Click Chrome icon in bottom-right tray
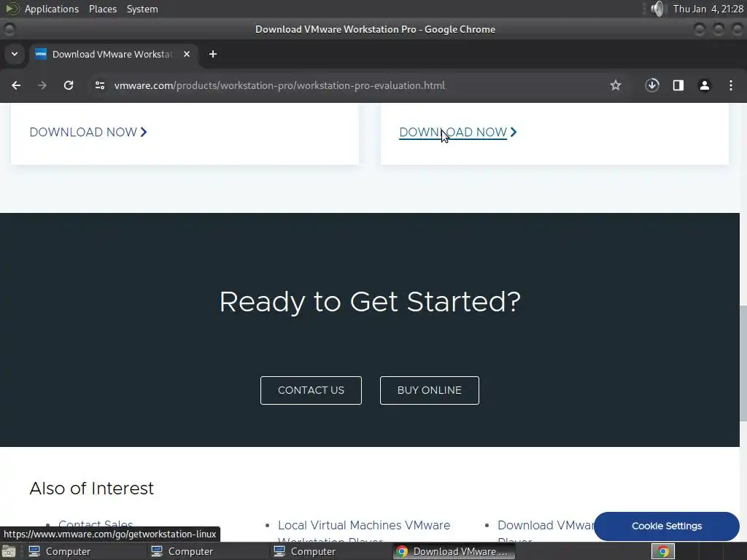 [x=663, y=551]
